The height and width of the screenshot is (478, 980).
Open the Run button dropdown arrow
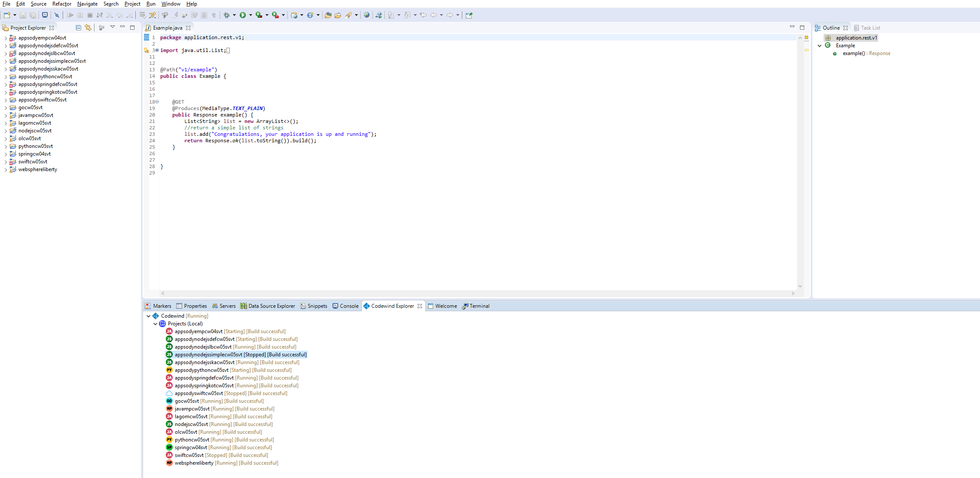click(x=250, y=15)
